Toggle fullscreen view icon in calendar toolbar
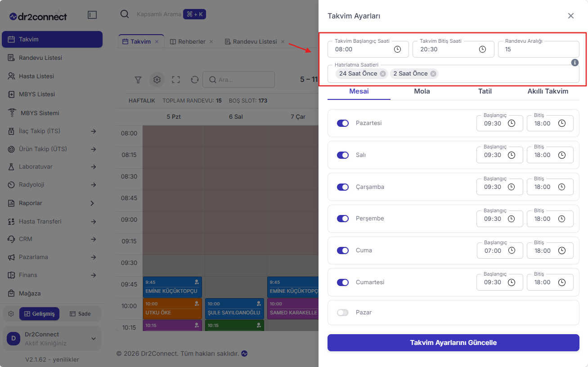Image resolution: width=588 pixels, height=367 pixels. coord(176,80)
